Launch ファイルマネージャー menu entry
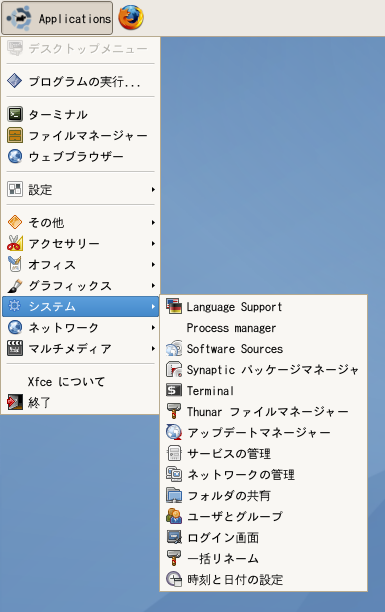 (80, 135)
